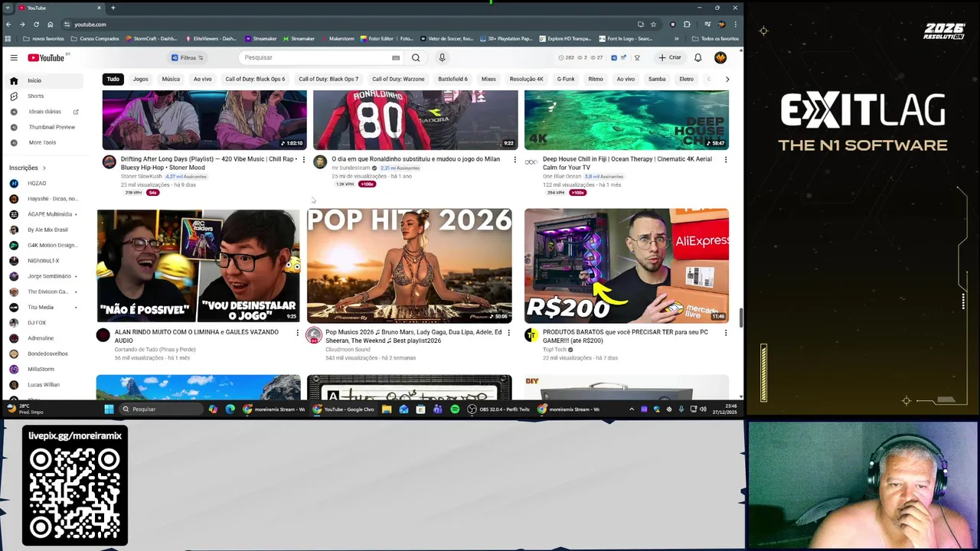Play the AliExpress R$200 PC thumbnail

point(626,266)
